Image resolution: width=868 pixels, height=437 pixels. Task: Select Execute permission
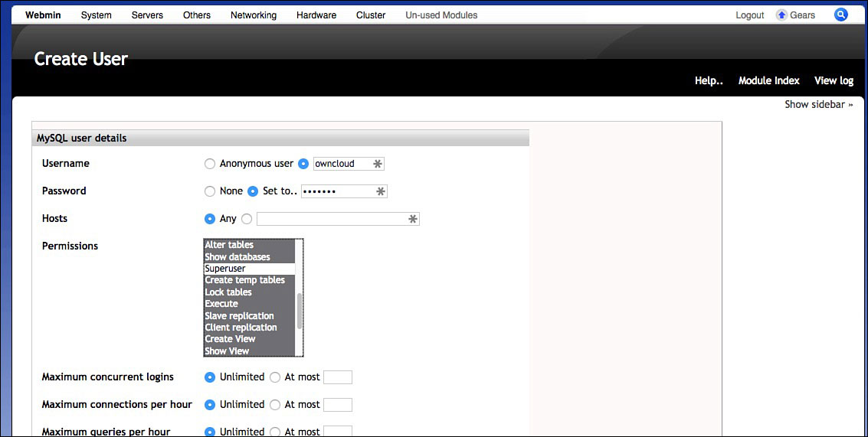click(x=249, y=304)
